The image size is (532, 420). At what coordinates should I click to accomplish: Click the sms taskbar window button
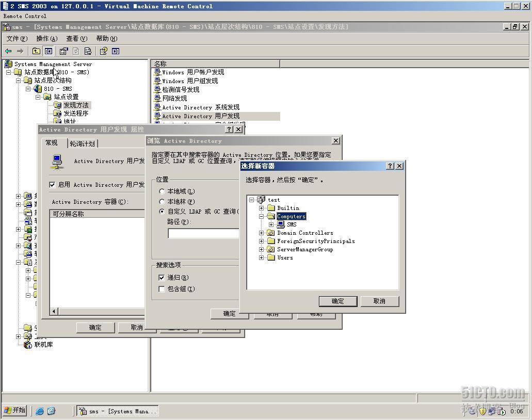point(118,411)
